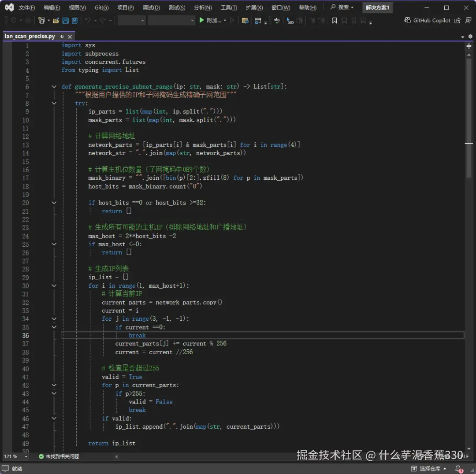Click the 解决方案1 title label

click(x=377, y=7)
